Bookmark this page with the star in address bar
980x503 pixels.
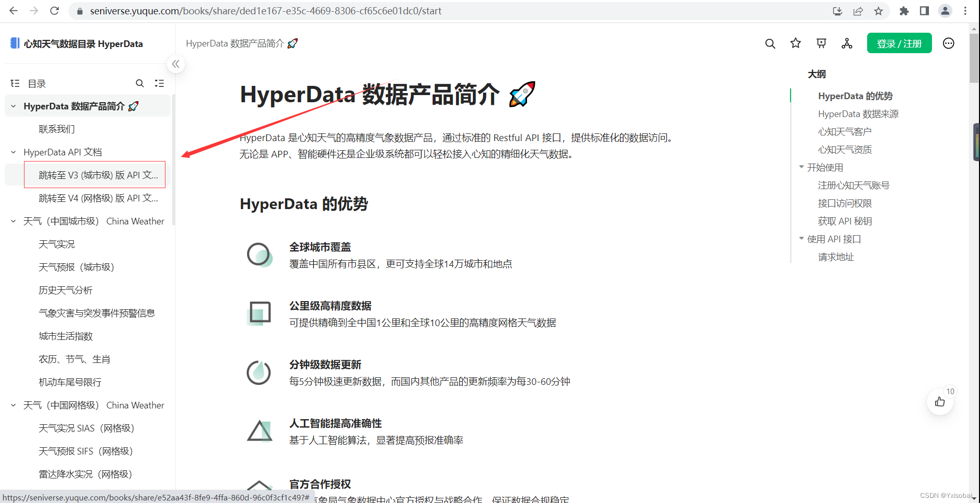click(878, 11)
